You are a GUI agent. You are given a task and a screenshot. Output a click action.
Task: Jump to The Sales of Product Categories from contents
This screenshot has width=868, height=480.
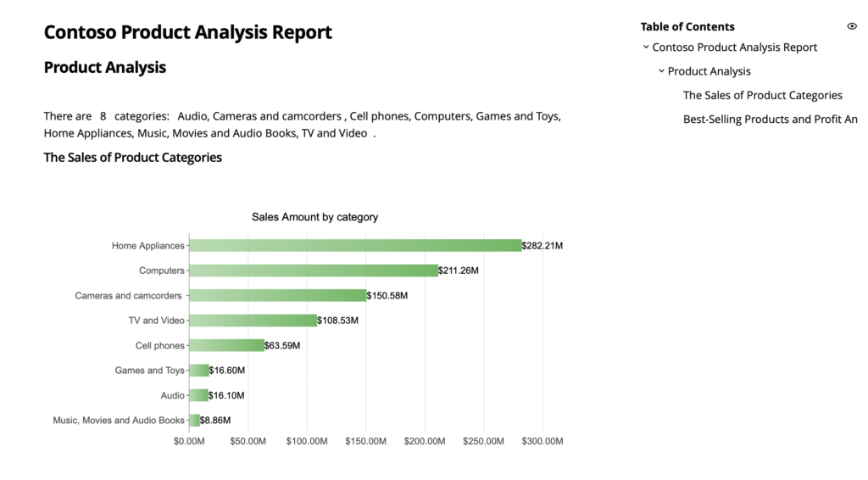pos(762,95)
